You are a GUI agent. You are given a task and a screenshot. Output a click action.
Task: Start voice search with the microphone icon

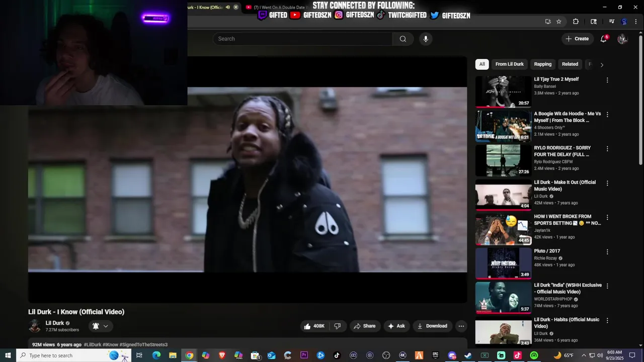pos(426,39)
